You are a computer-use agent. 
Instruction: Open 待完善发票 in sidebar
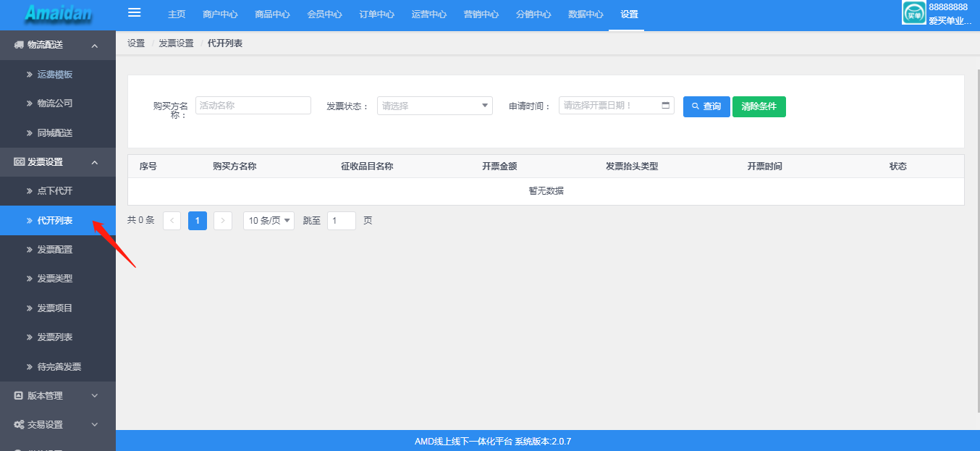[58, 366]
